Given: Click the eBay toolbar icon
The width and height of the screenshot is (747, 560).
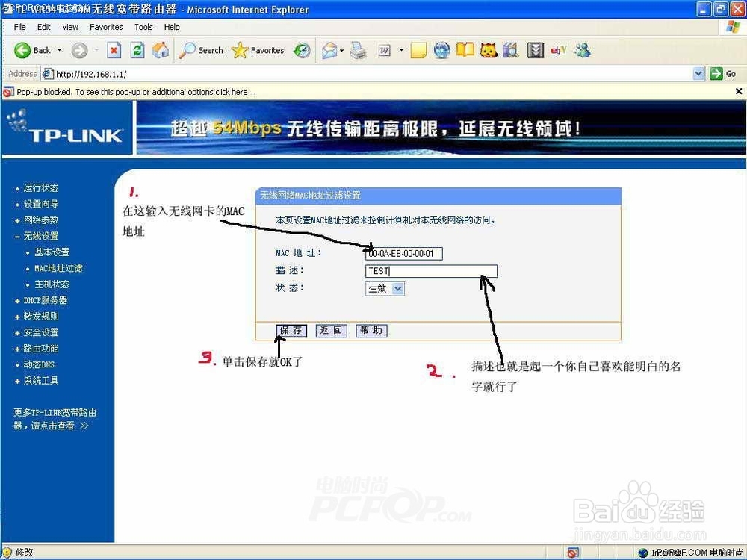Looking at the screenshot, I should (x=558, y=50).
